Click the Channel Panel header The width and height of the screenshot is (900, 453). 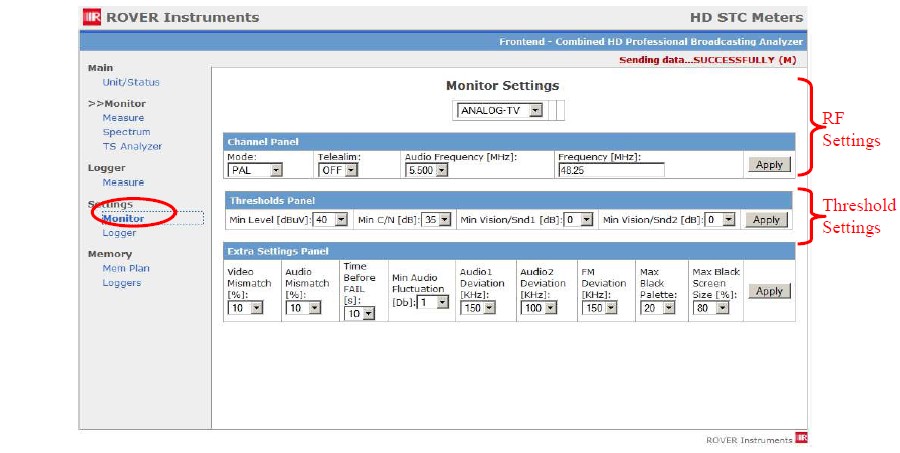pos(509,142)
